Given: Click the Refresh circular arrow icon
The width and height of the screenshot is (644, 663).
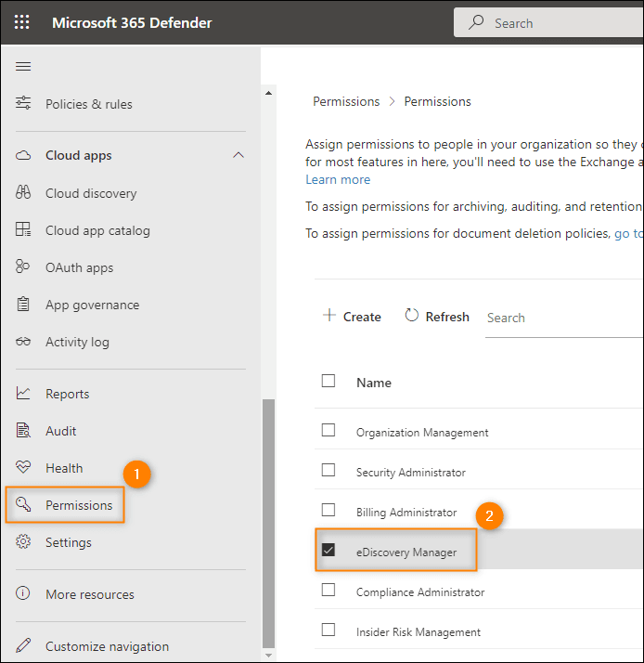Looking at the screenshot, I should 412,316.
